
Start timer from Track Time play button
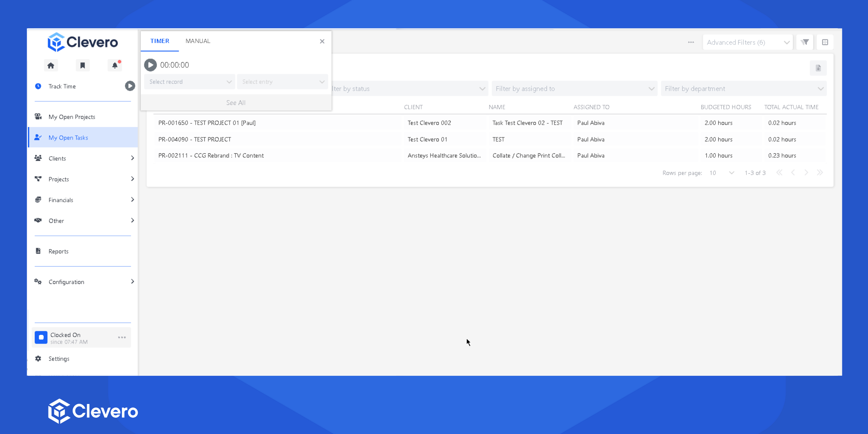pos(130,86)
